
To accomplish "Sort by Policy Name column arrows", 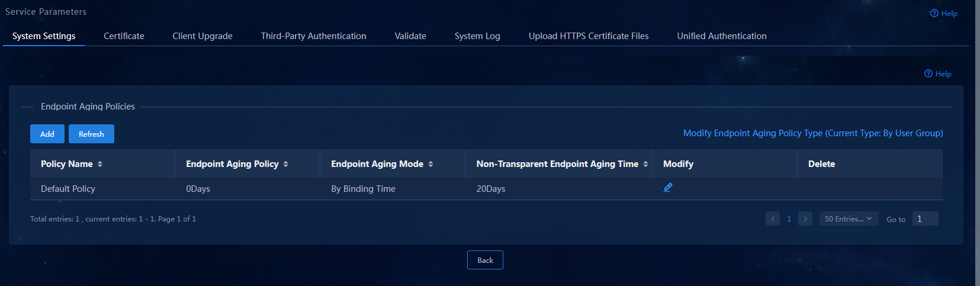I will pyautogui.click(x=100, y=164).
